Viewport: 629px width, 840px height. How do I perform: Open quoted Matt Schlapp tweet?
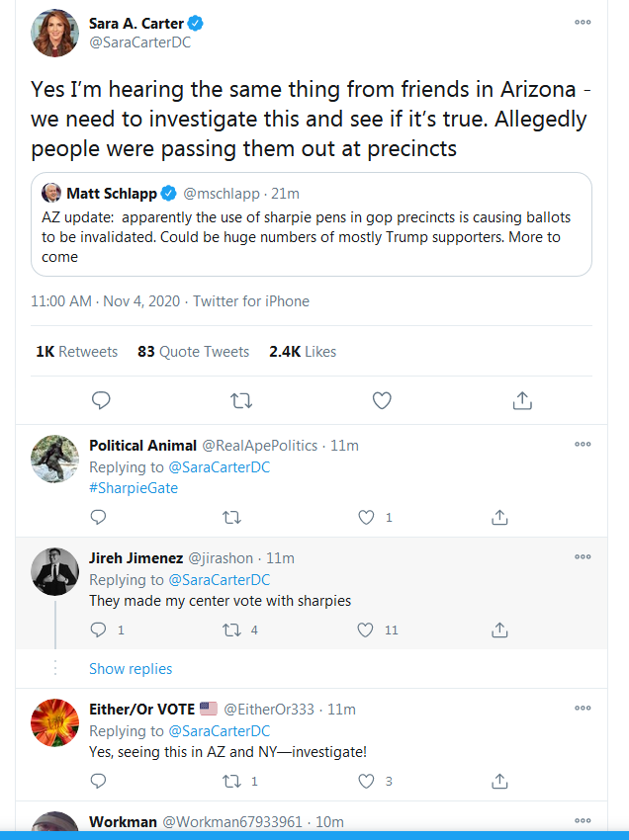[x=311, y=224]
